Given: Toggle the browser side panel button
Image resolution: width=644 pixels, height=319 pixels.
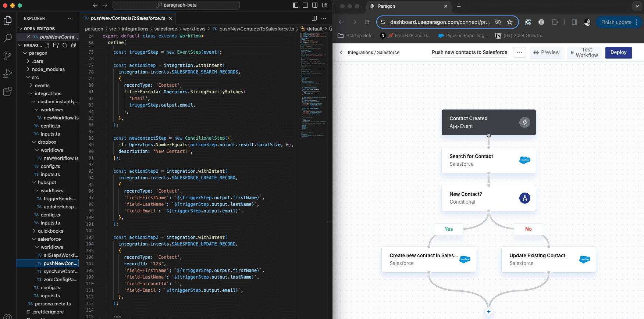Looking at the screenshot, I should click(574, 22).
